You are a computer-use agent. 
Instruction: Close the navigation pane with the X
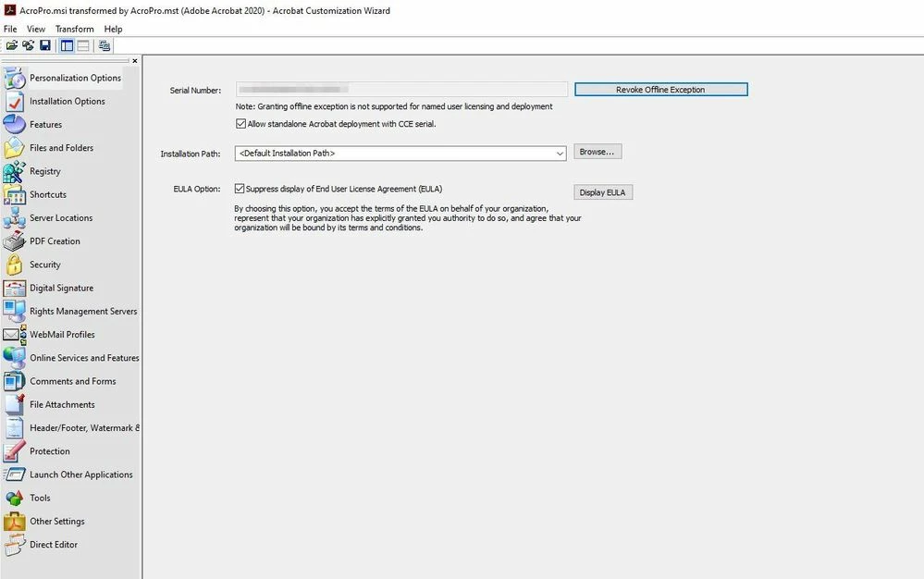coord(135,61)
